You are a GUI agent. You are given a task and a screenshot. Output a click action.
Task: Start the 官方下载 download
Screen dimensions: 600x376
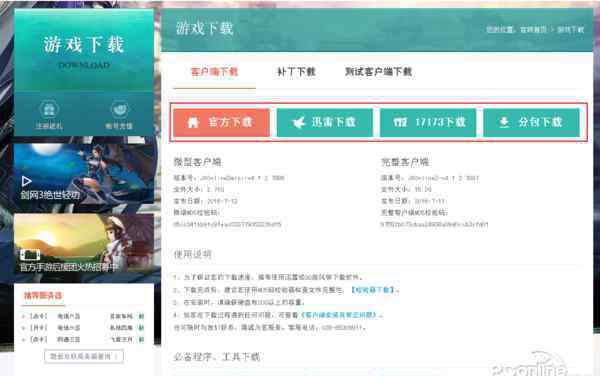(221, 122)
